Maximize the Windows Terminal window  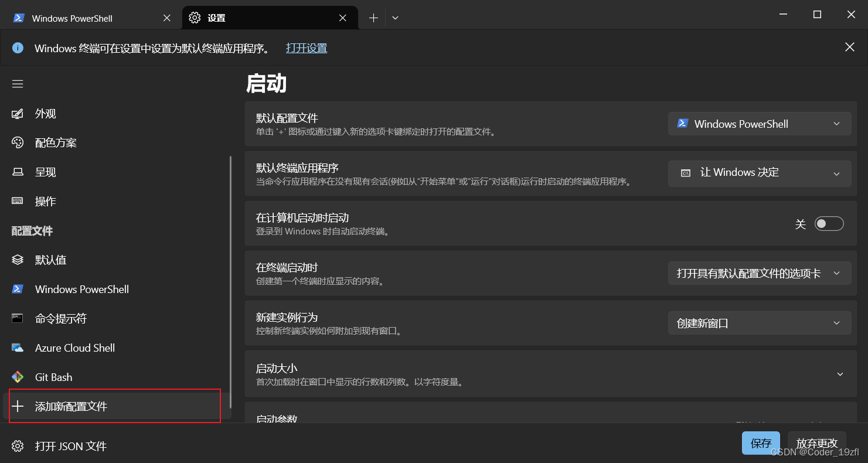817,15
